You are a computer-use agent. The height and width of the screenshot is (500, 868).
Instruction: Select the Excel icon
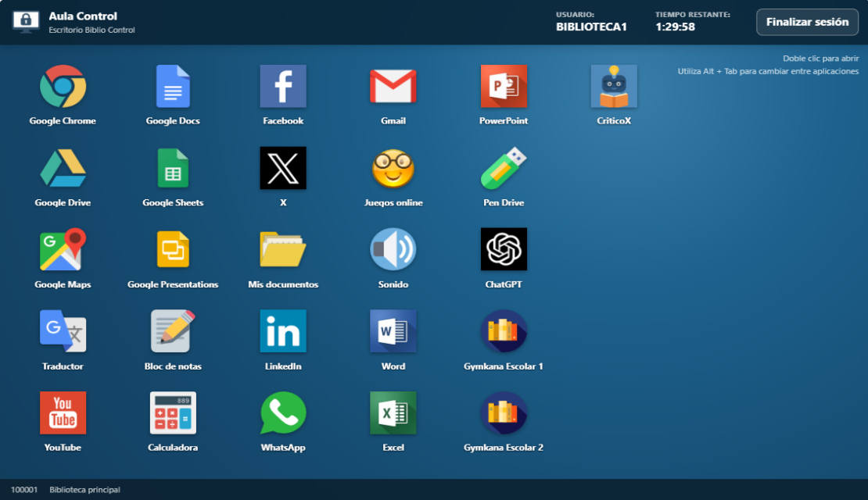click(393, 412)
